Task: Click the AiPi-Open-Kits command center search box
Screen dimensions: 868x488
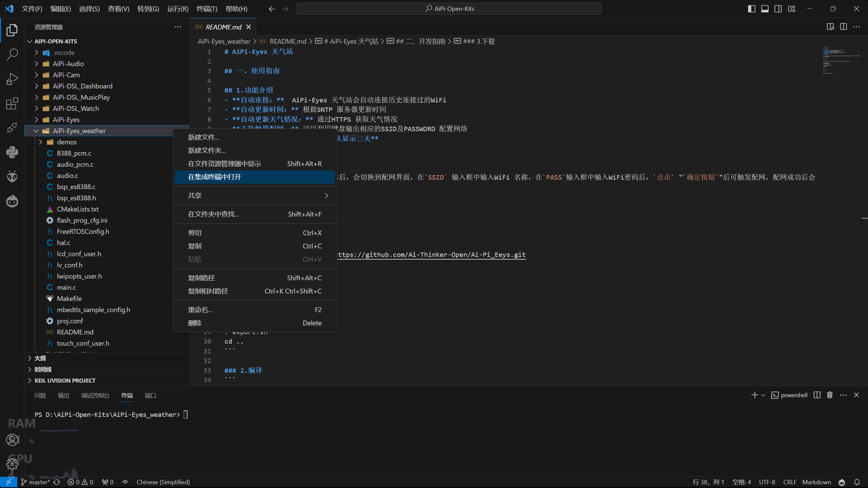Action: point(449,9)
